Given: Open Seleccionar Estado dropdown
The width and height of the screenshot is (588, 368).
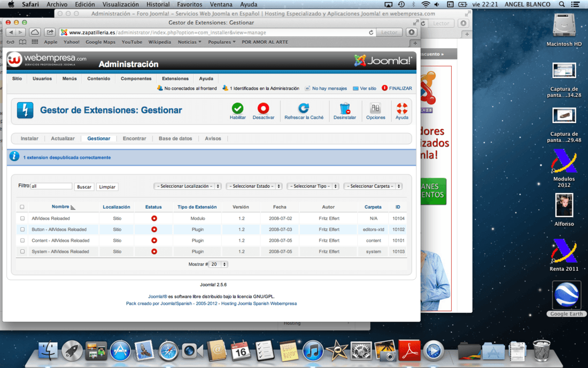Looking at the screenshot, I should click(x=254, y=186).
